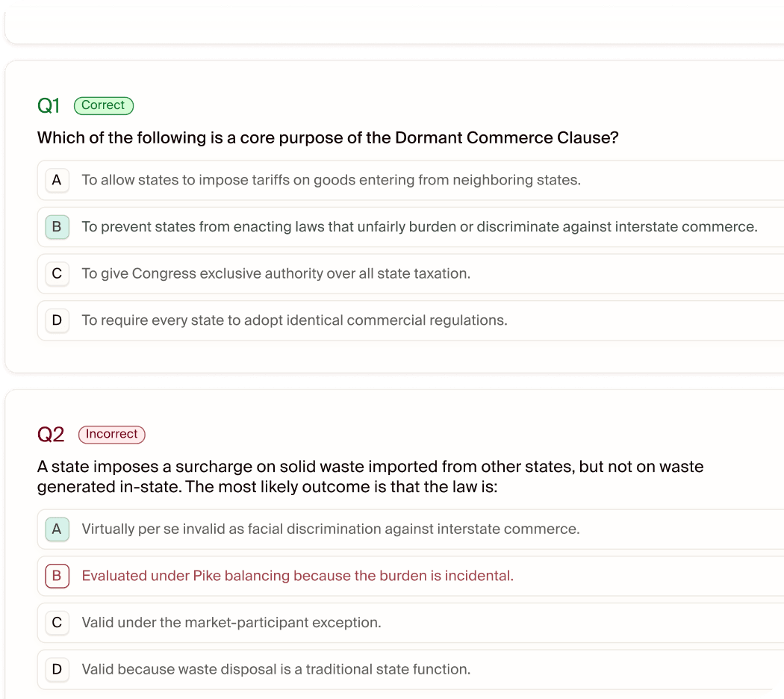This screenshot has width=784, height=699.
Task: Pick the traditional state function answer
Action: coord(411,669)
